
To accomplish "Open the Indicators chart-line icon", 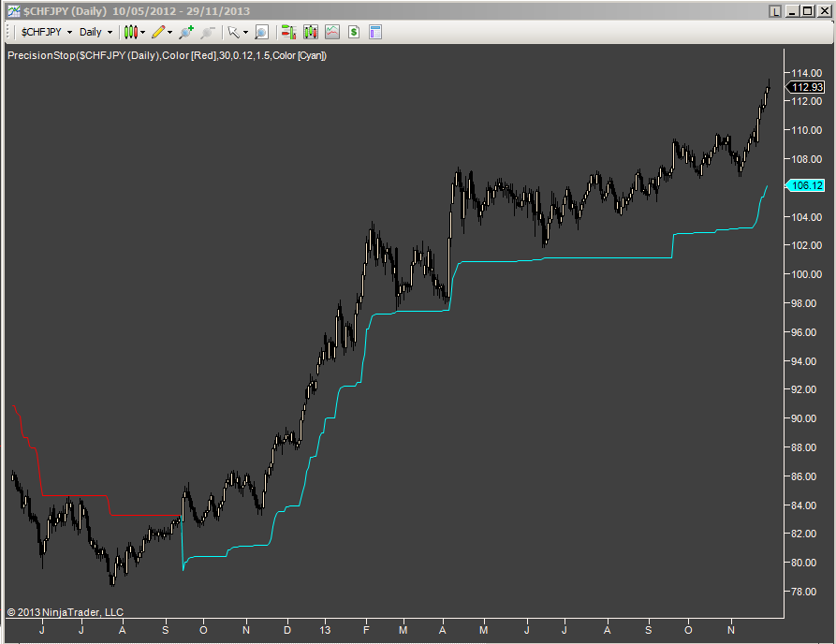I will pyautogui.click(x=332, y=31).
